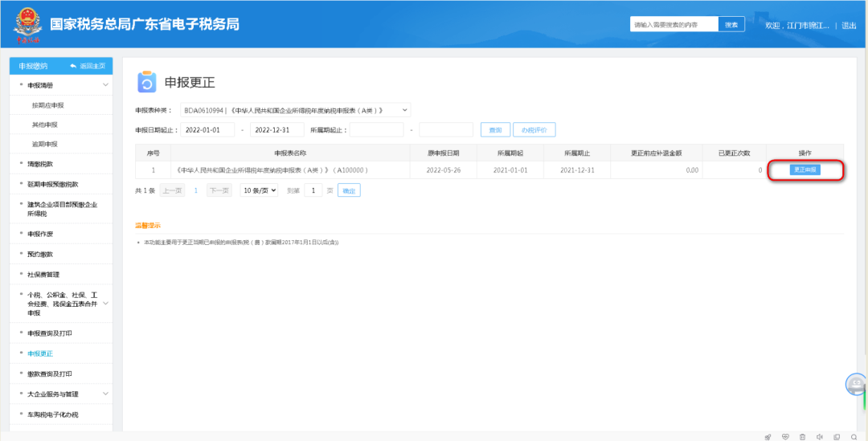Click the 申报更正 clipboard refresh icon

pyautogui.click(x=147, y=83)
